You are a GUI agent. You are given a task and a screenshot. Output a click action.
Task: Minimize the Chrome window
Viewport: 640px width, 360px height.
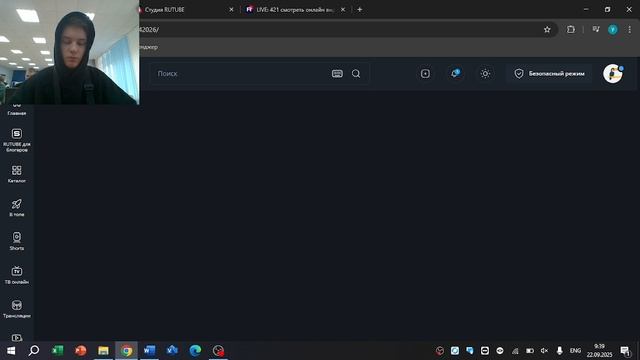point(586,9)
